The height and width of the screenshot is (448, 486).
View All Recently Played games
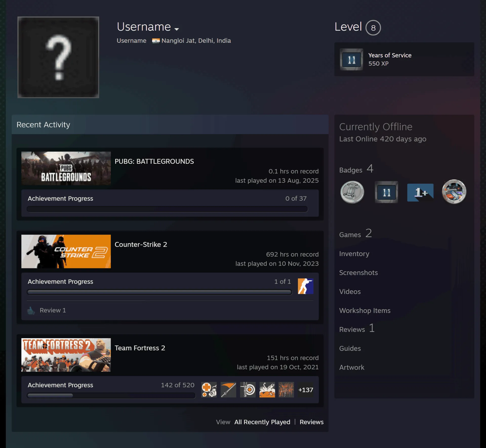coord(262,422)
